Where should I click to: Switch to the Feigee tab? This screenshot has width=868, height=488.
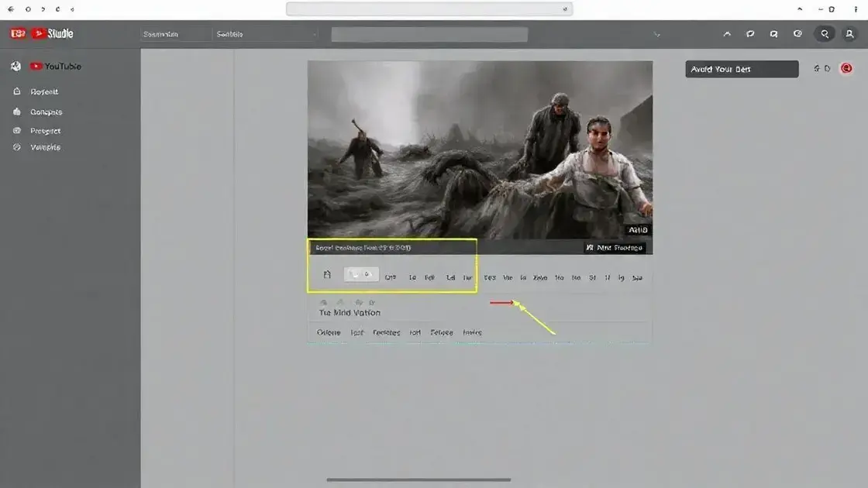pyautogui.click(x=442, y=332)
